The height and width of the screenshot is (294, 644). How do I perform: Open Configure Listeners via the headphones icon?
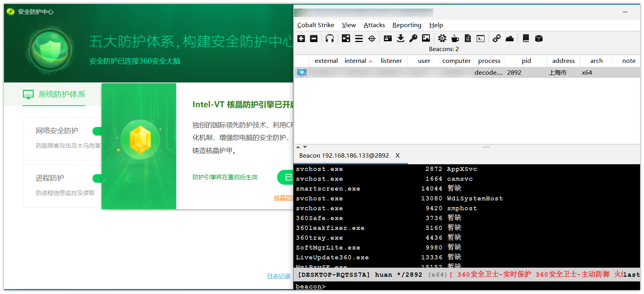(x=330, y=39)
